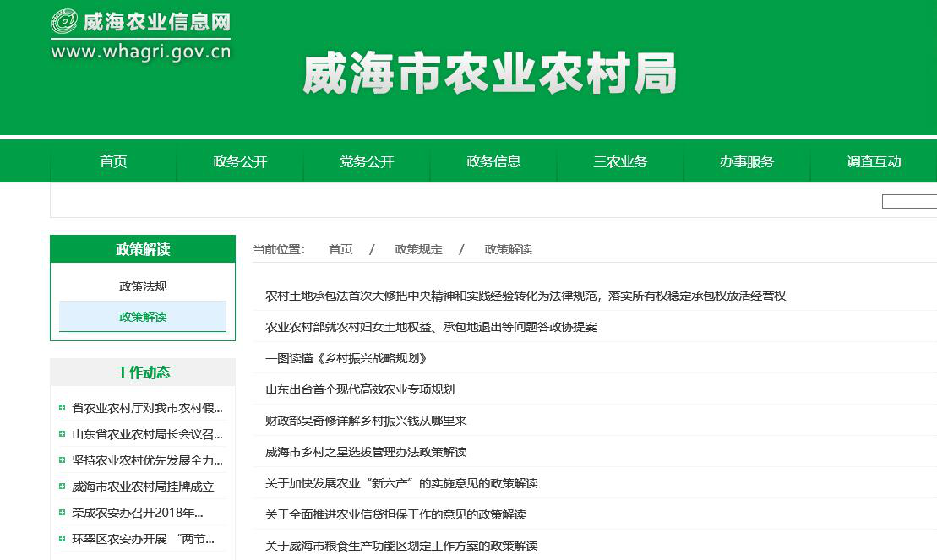The width and height of the screenshot is (937, 560).
Task: Open the article 山东出台首个现代高效农业专项规划
Action: point(360,389)
